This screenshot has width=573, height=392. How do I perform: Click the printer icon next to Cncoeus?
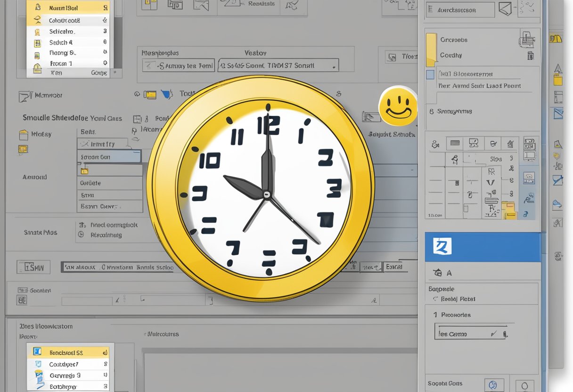(526, 40)
